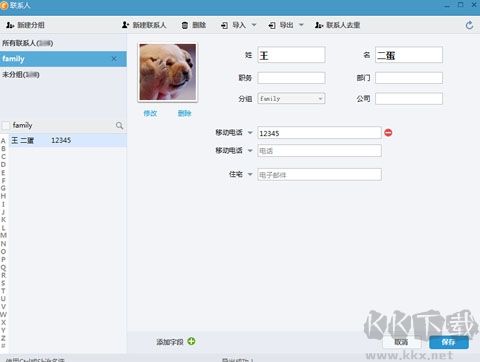The height and width of the screenshot is (362, 480).
Task: Click the green Add Field plus icon
Action: 191,341
